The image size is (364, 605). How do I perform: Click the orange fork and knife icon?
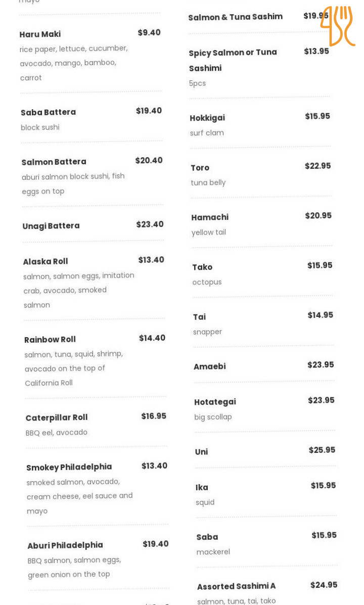337,26
